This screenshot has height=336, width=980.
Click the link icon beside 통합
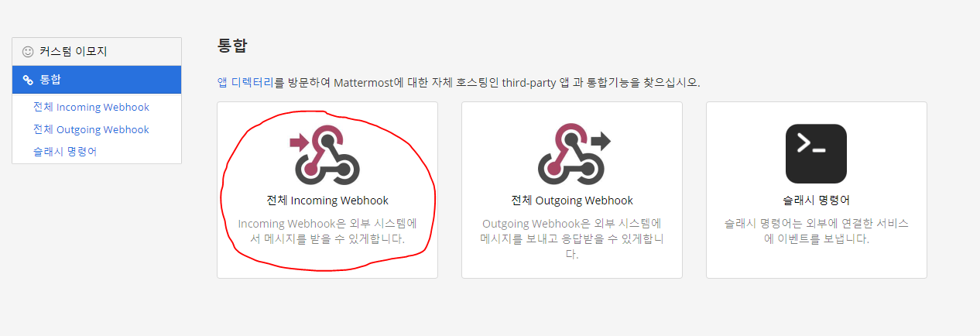28,80
